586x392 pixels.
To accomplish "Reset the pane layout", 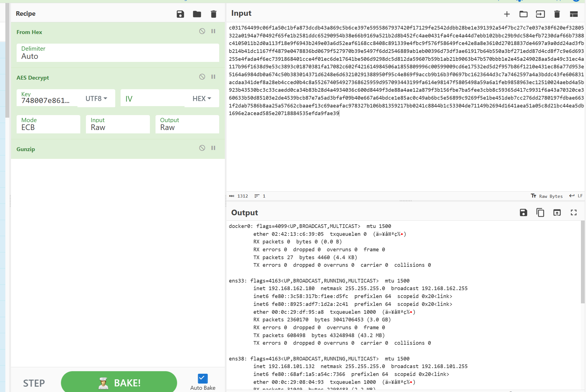I will pyautogui.click(x=574, y=14).
